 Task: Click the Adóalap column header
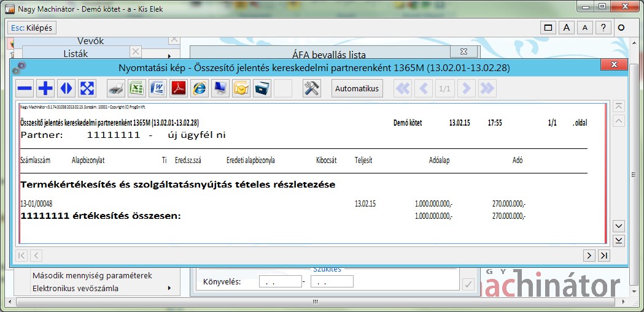[x=439, y=161]
